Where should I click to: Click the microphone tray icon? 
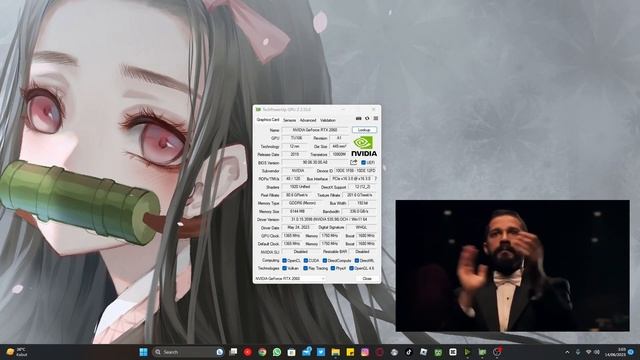pyautogui.click(x=578, y=352)
